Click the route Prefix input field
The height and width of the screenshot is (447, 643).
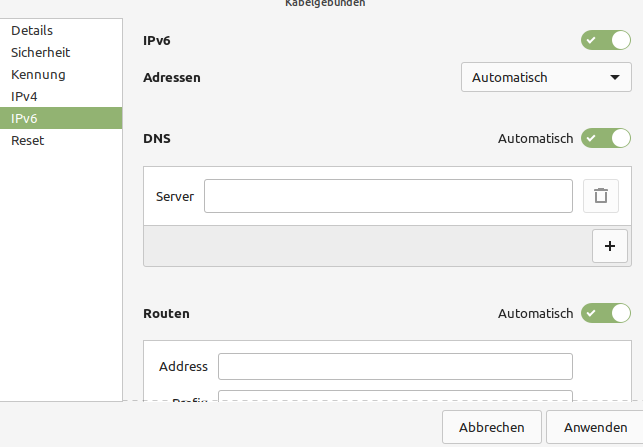coord(395,396)
